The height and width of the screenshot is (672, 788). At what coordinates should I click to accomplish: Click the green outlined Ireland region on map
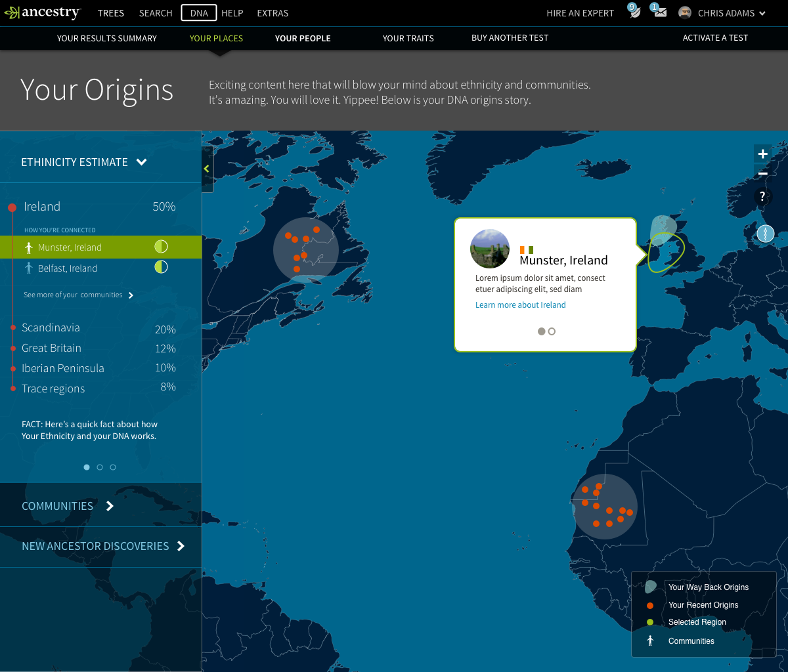(667, 253)
